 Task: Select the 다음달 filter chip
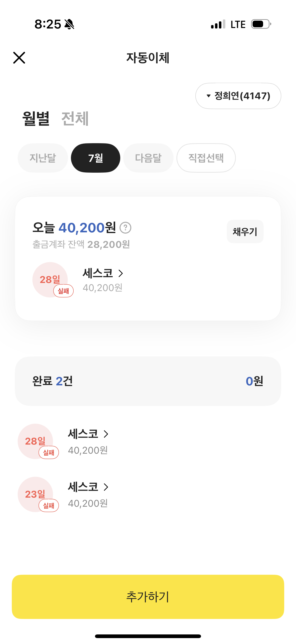coord(148,158)
